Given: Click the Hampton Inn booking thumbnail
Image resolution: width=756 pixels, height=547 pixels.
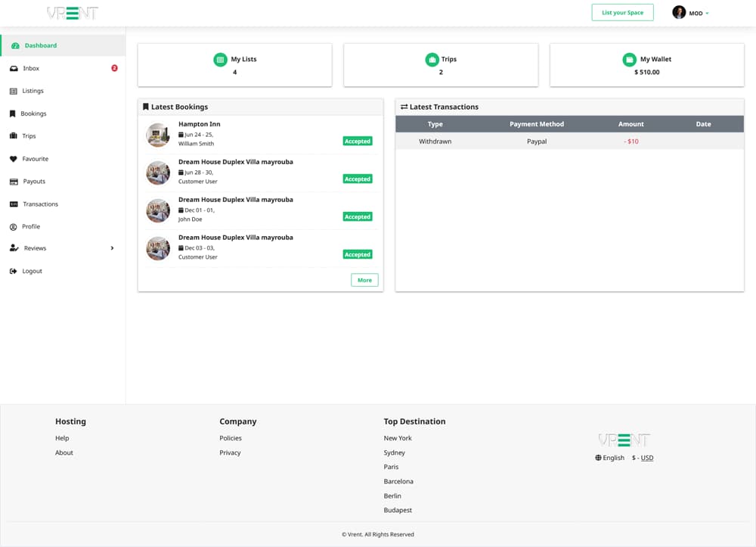Looking at the screenshot, I should click(158, 135).
